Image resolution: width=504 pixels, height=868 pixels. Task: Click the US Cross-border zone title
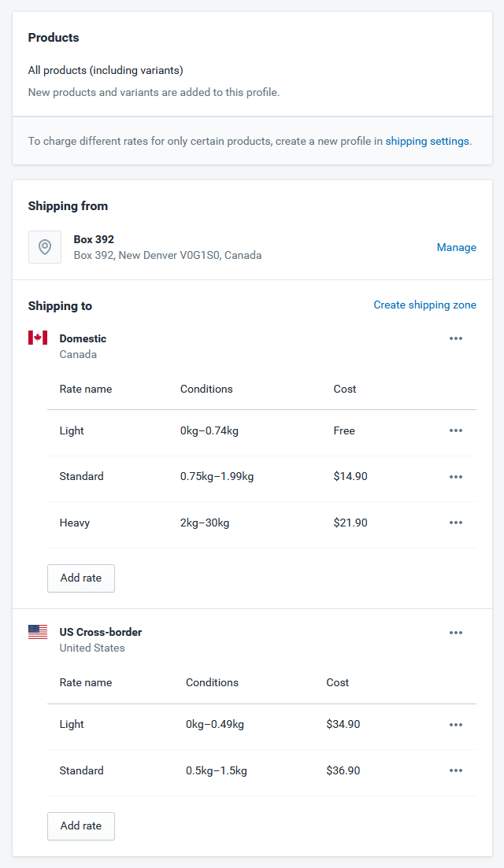[101, 632]
